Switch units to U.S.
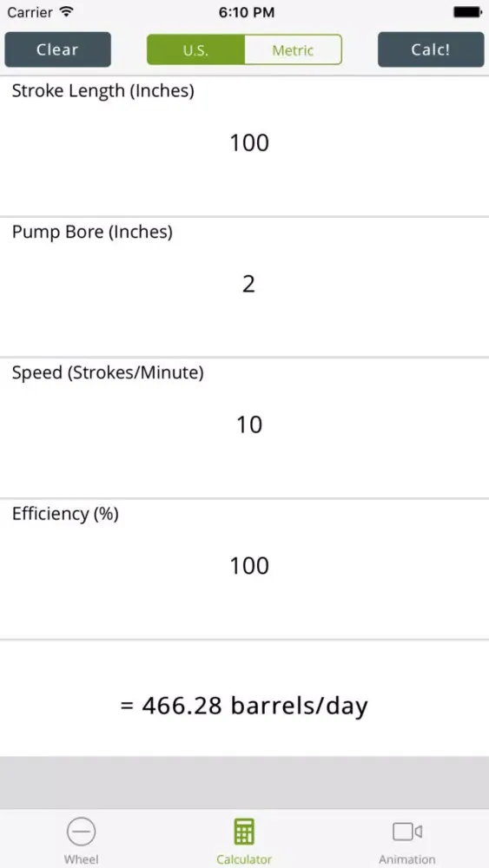The image size is (489, 868). point(195,49)
